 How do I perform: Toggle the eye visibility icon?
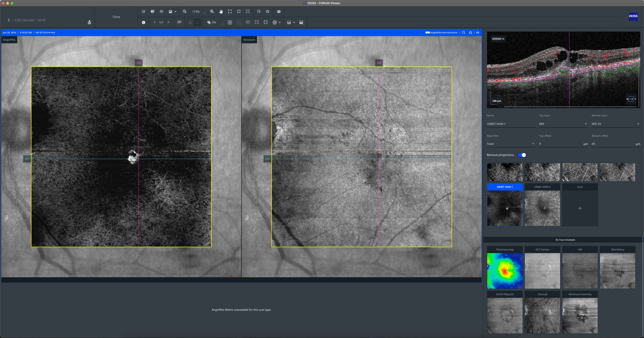[x=279, y=12]
